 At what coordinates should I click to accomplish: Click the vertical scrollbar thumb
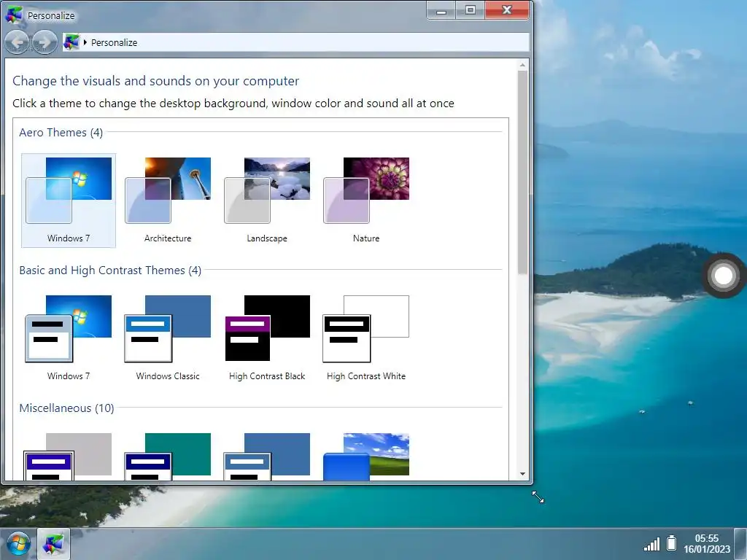pos(522,172)
